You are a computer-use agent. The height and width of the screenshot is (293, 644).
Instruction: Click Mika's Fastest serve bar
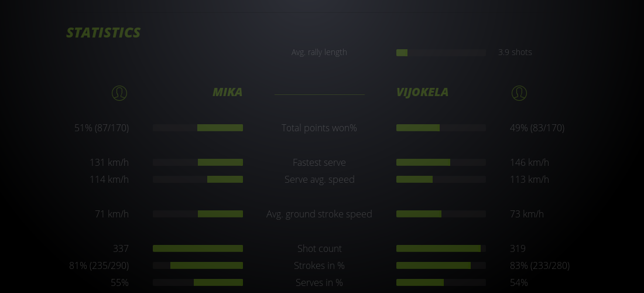198,162
